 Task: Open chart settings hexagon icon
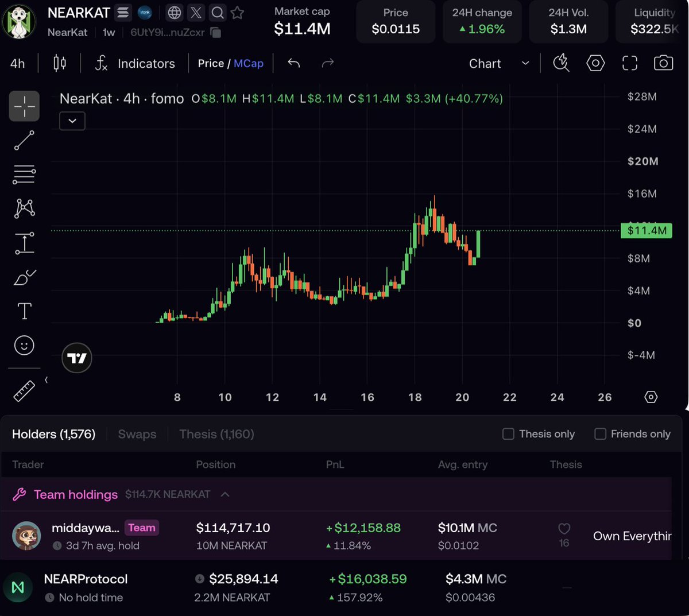pyautogui.click(x=595, y=63)
